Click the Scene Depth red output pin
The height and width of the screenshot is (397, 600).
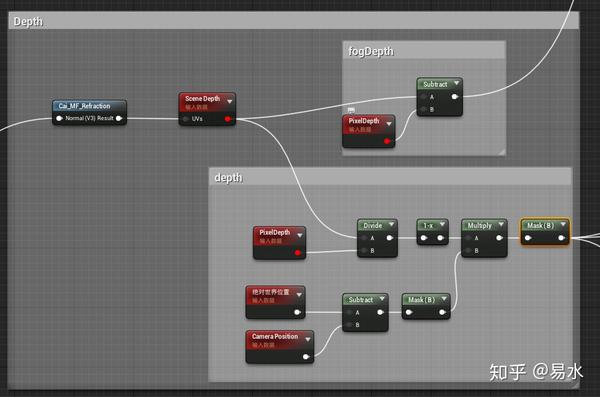click(x=228, y=119)
